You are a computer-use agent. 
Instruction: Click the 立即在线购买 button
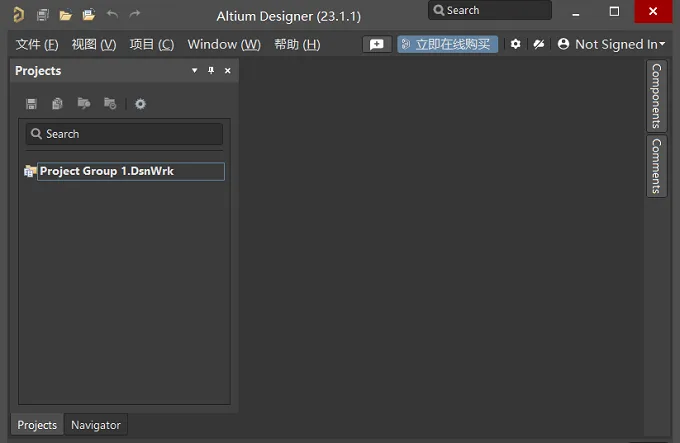[448, 44]
